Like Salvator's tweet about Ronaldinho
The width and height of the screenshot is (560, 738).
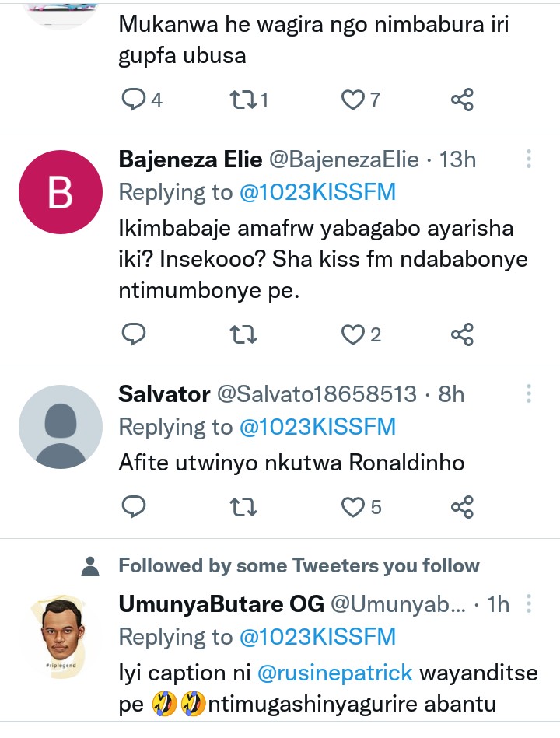tap(354, 507)
